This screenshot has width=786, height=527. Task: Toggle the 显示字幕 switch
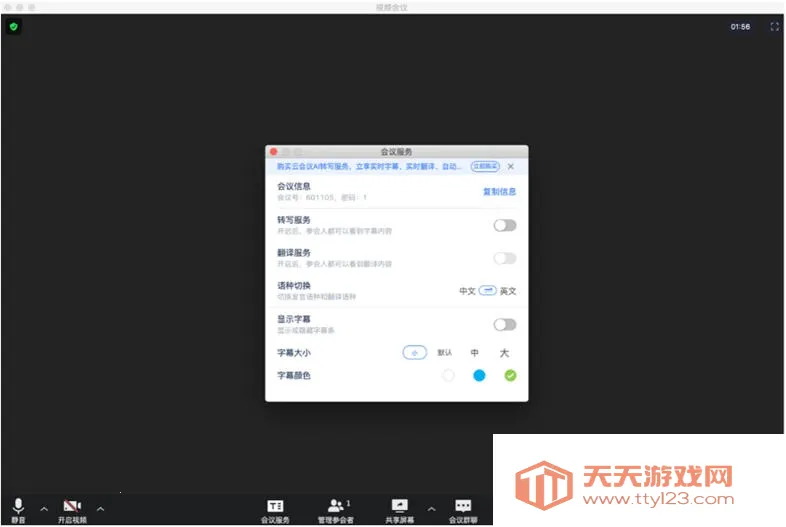pyautogui.click(x=505, y=325)
